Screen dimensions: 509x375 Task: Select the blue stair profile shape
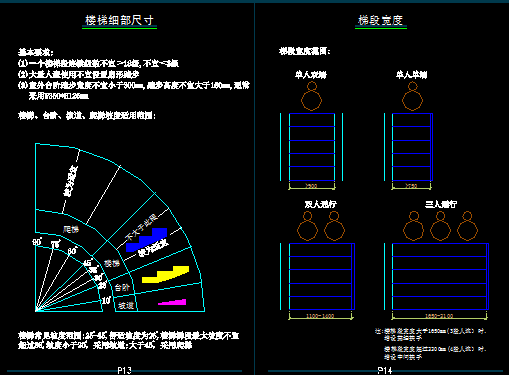tap(147, 240)
